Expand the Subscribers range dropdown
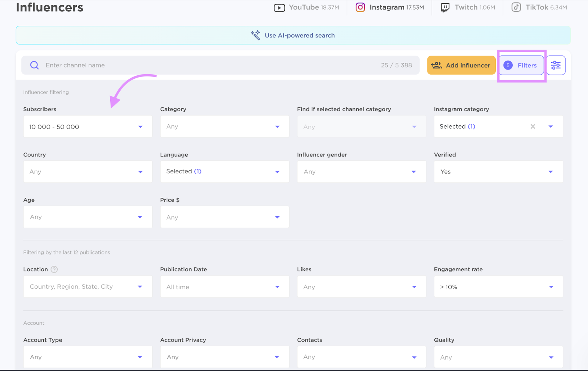Image resolution: width=588 pixels, height=371 pixels. point(87,126)
